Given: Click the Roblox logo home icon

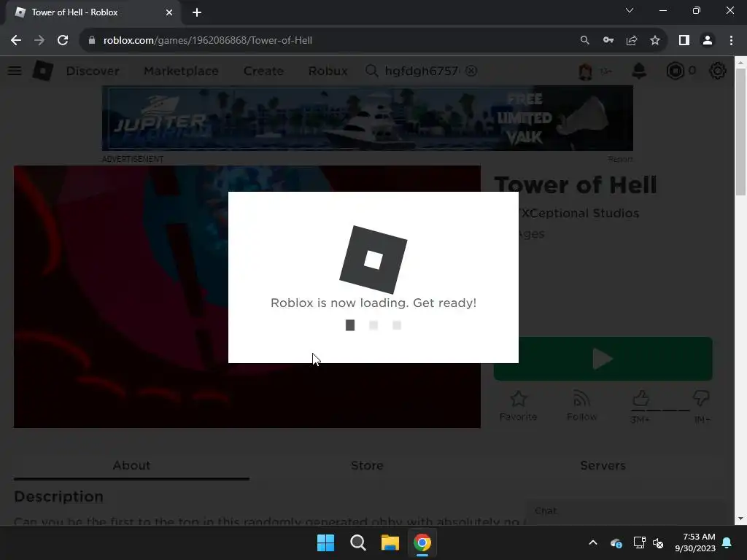Looking at the screenshot, I should tap(42, 71).
